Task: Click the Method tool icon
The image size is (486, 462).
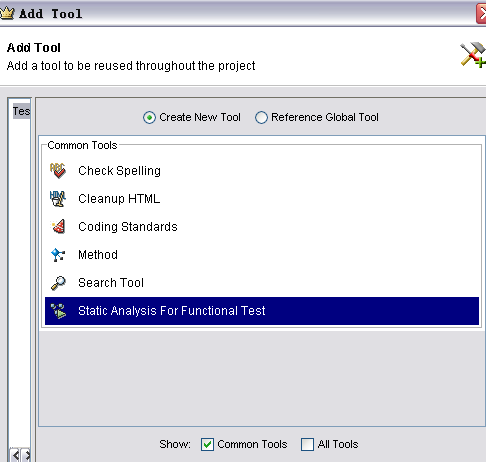Action: click(x=58, y=255)
